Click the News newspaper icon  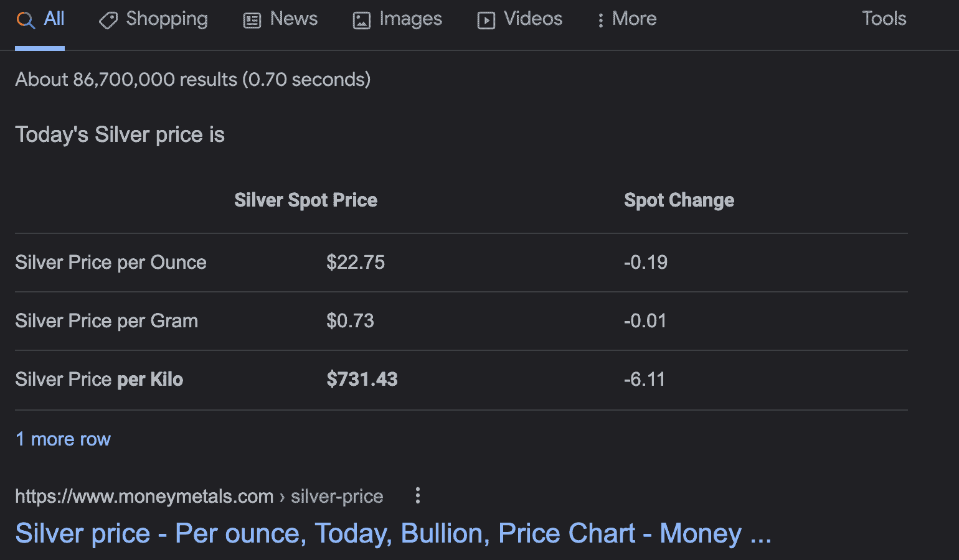(252, 21)
